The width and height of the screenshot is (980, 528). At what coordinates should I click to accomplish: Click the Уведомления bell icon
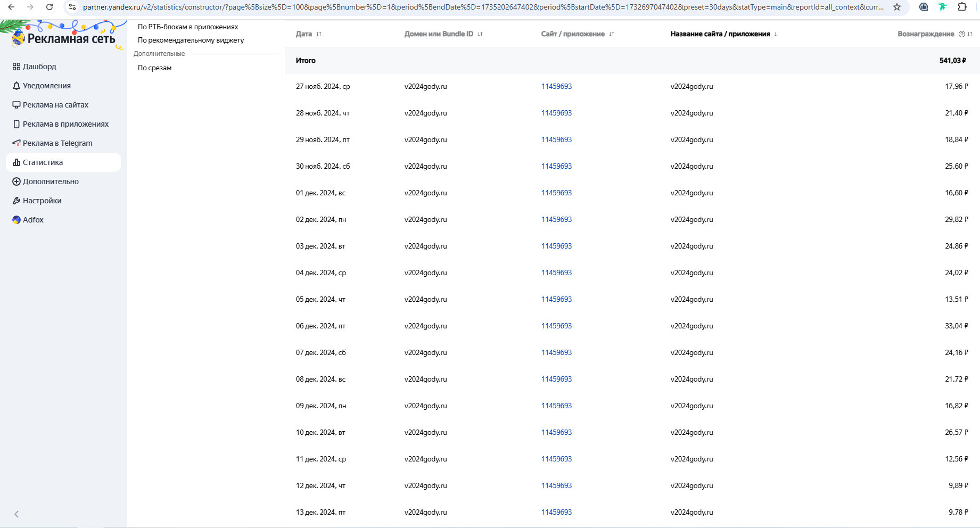point(17,86)
